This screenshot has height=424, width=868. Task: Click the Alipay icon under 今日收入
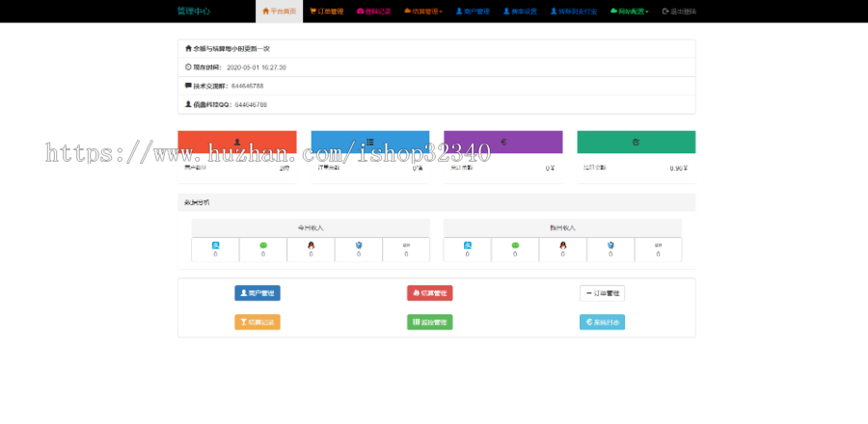pos(215,245)
